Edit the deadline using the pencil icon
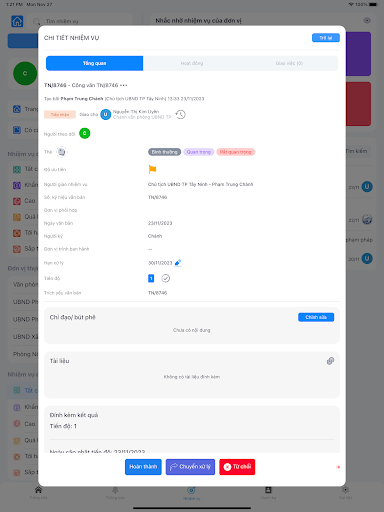 [x=178, y=263]
